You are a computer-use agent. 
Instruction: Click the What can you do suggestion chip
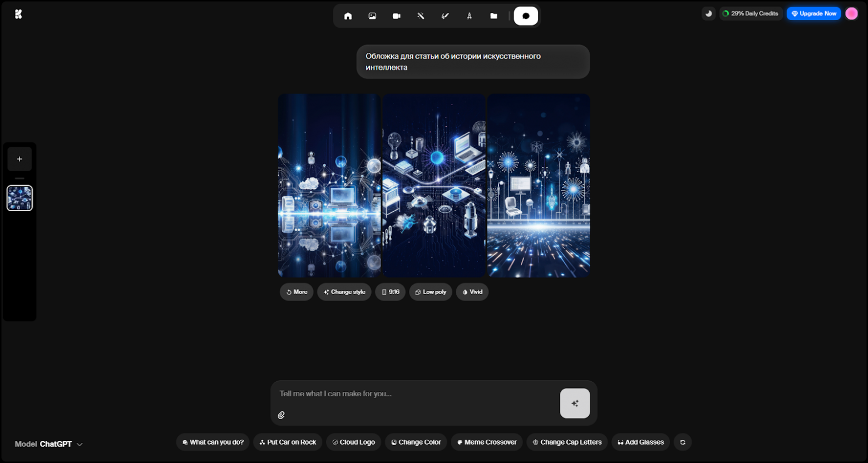tap(212, 442)
